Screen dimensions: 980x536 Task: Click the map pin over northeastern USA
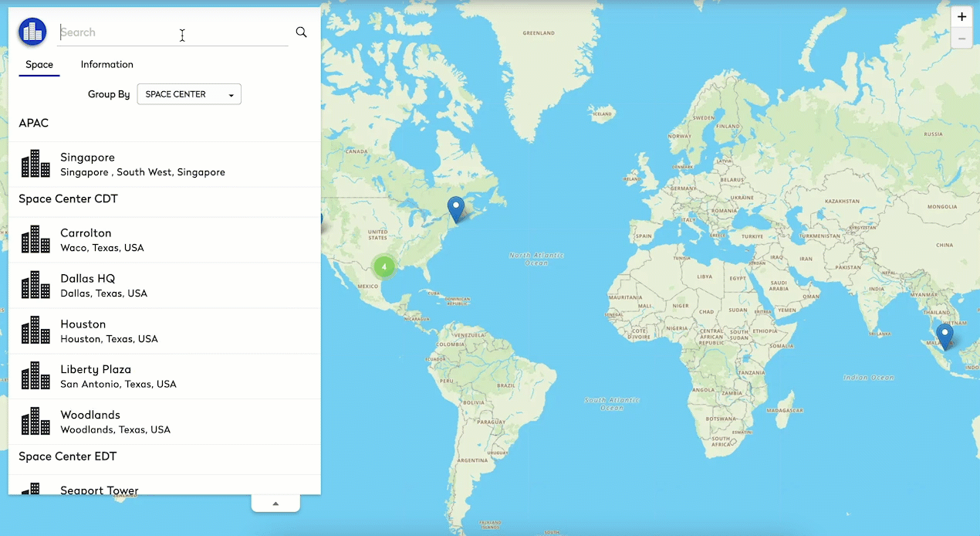click(x=456, y=209)
